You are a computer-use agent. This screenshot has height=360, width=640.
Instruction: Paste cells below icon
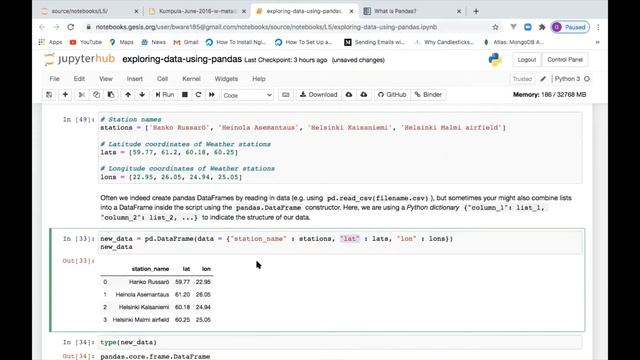111,95
